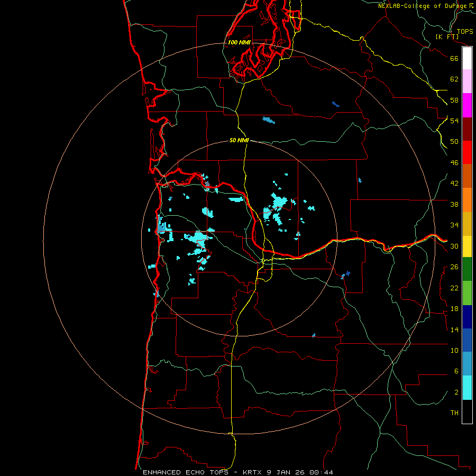Click the cyan legend swatch
476x476 pixels.
pyautogui.click(x=467, y=388)
